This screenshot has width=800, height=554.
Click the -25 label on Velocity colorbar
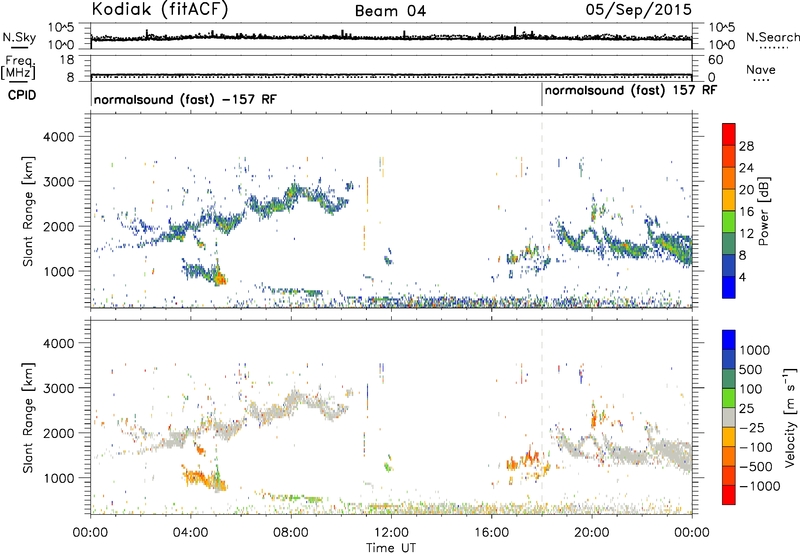click(751, 427)
